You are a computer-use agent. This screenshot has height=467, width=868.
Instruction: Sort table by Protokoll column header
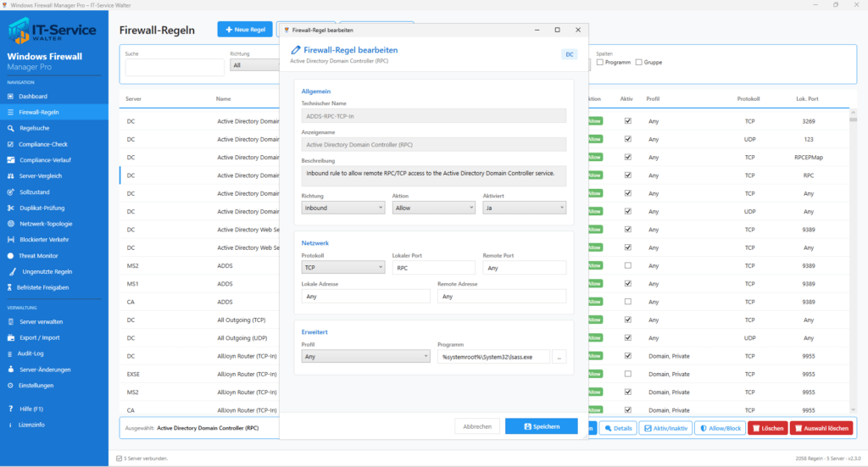tap(748, 99)
